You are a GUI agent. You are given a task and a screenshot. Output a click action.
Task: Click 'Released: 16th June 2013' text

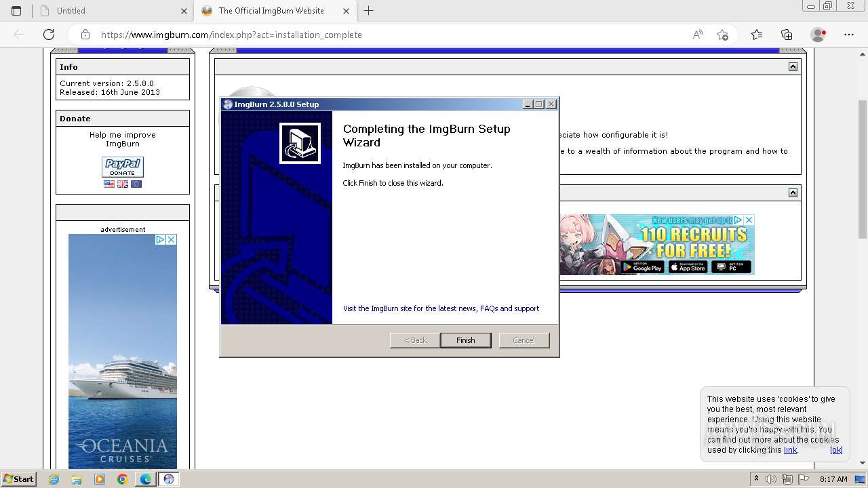[x=110, y=92]
